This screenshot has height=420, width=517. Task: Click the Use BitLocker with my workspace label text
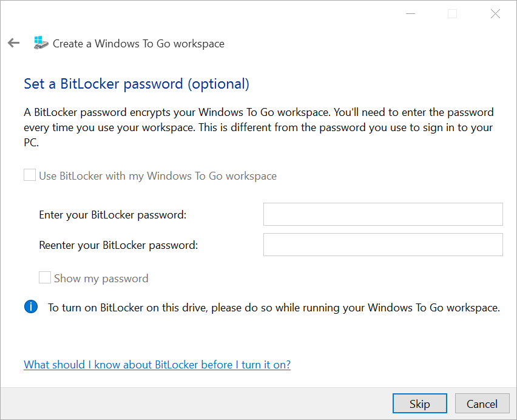click(158, 176)
